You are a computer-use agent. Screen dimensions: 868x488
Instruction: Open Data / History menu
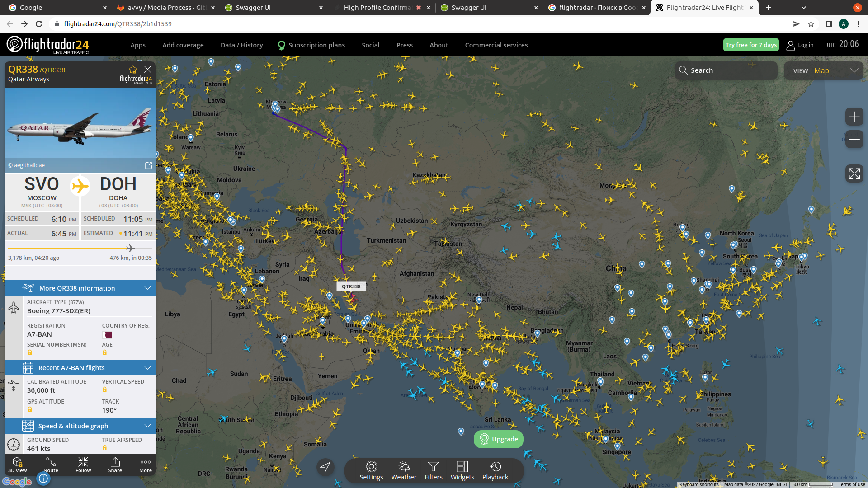(241, 45)
